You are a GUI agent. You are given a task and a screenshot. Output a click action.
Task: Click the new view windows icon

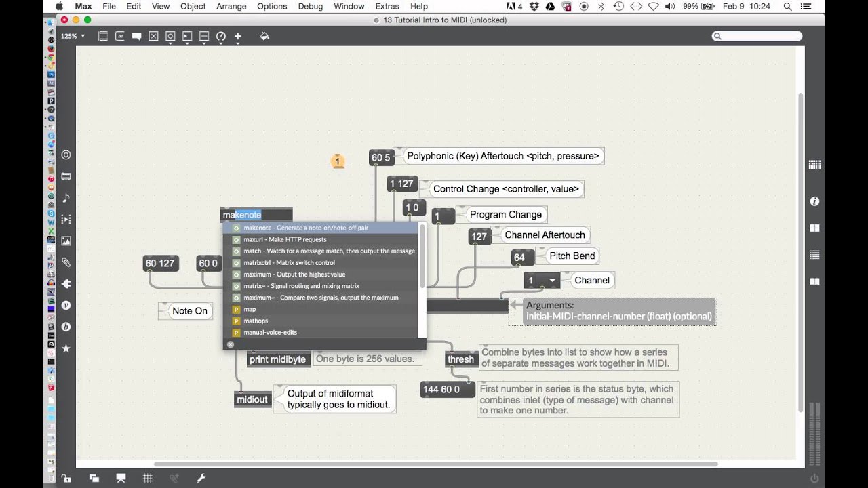coord(94,478)
